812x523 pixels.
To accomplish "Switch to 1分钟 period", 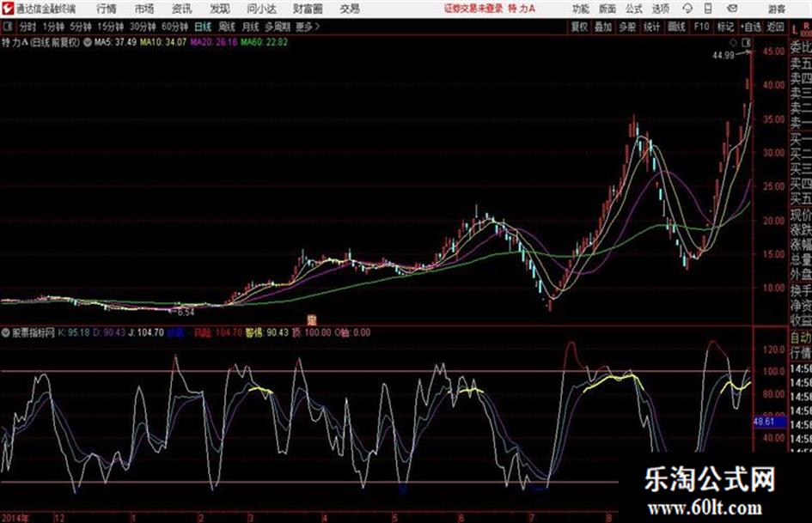I will point(53,27).
